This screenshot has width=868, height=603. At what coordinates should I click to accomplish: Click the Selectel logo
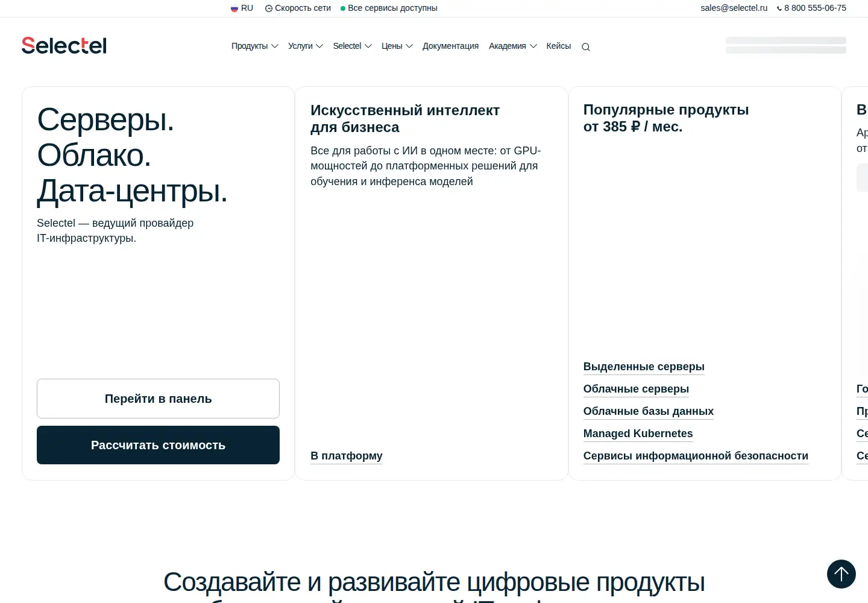coord(64,45)
